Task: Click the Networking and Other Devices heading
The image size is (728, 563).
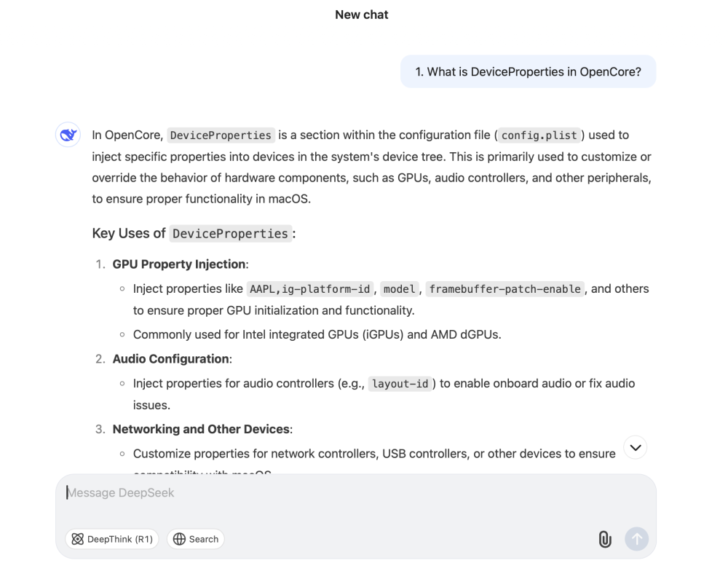Action: (x=202, y=429)
